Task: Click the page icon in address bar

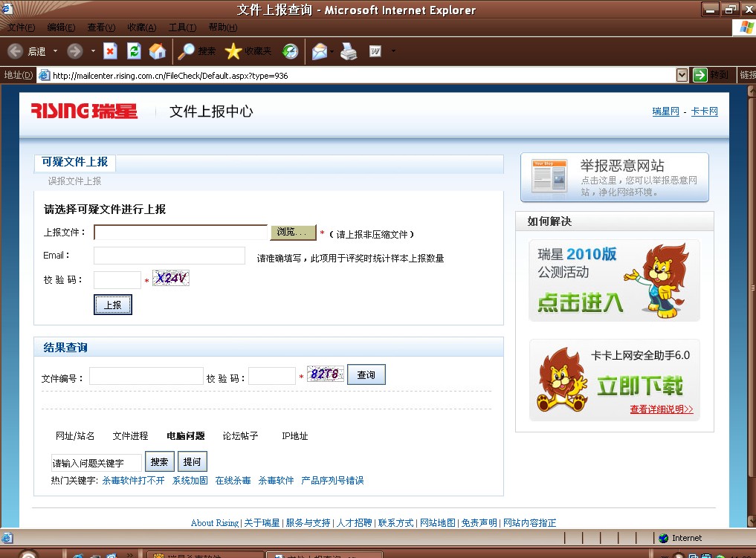Action: pos(45,75)
